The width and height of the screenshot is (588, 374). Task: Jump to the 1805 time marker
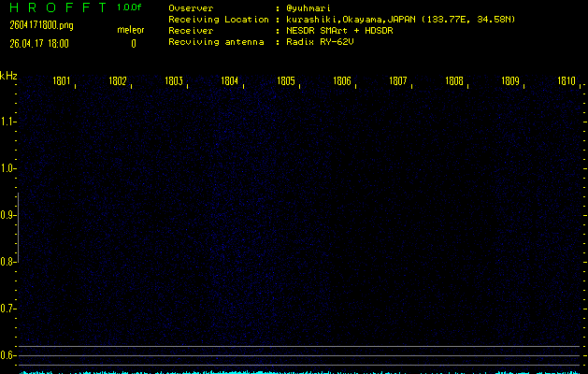point(286,81)
